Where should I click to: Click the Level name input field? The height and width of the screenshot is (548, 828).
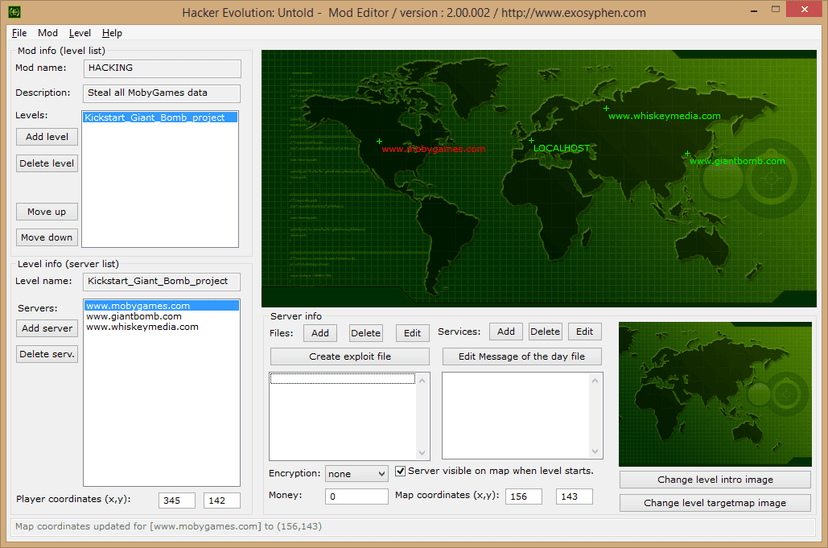coord(162,281)
